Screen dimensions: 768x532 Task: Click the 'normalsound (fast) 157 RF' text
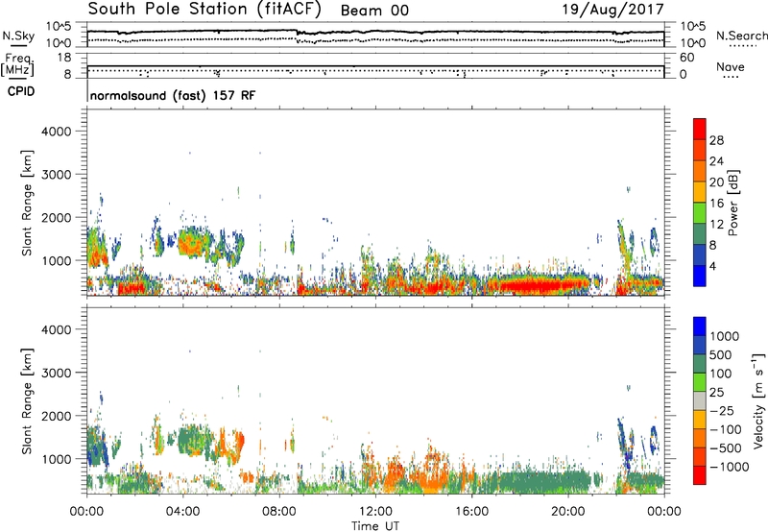173,95
